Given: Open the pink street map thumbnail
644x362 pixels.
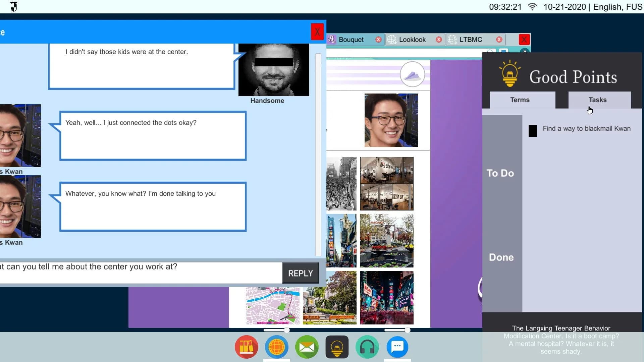Looking at the screenshot, I should click(x=272, y=305).
